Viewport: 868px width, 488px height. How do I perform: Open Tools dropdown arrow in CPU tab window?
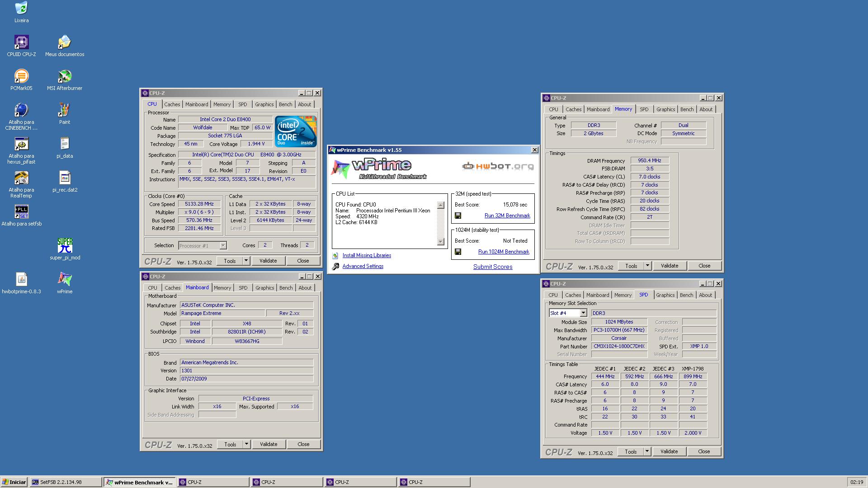click(246, 261)
